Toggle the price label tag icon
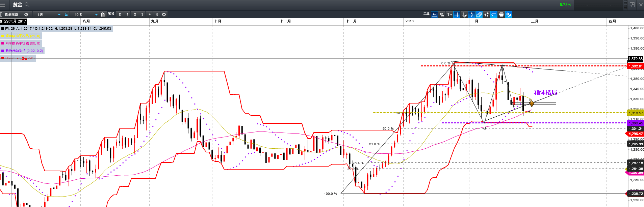 pyautogui.click(x=494, y=14)
